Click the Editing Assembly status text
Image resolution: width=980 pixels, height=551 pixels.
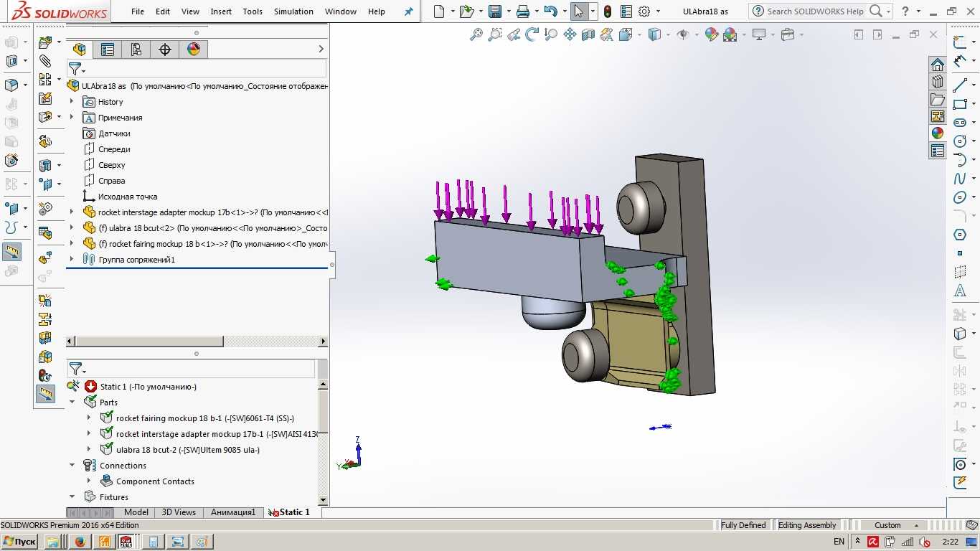coord(807,525)
